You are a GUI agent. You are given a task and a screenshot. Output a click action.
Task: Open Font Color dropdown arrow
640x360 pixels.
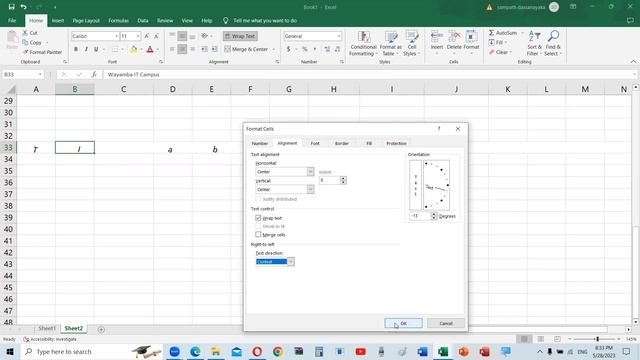coord(158,49)
